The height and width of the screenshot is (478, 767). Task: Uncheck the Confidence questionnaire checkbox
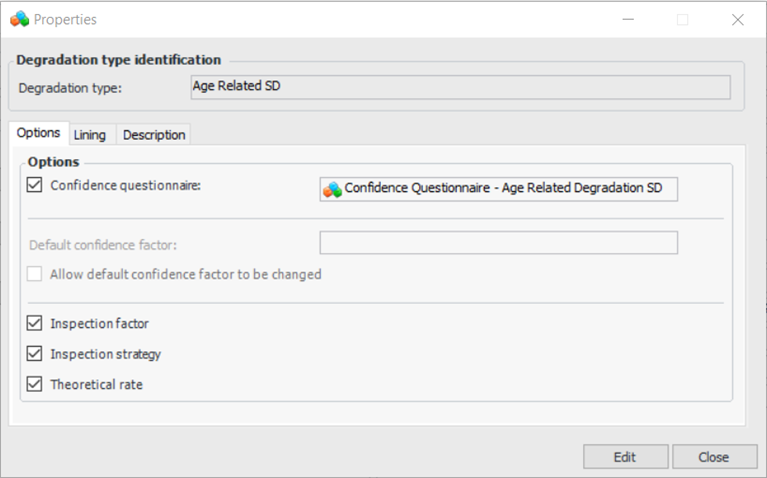click(x=36, y=185)
